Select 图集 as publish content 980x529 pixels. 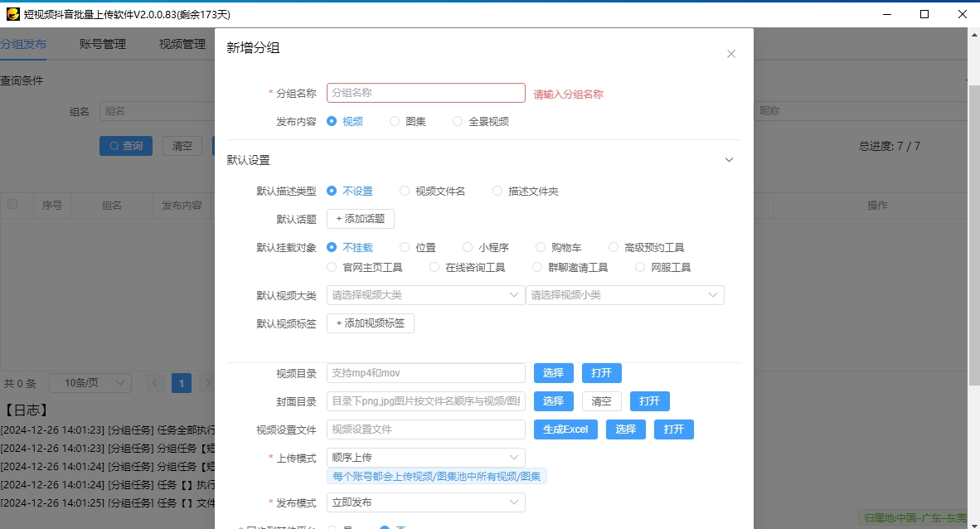tap(395, 121)
